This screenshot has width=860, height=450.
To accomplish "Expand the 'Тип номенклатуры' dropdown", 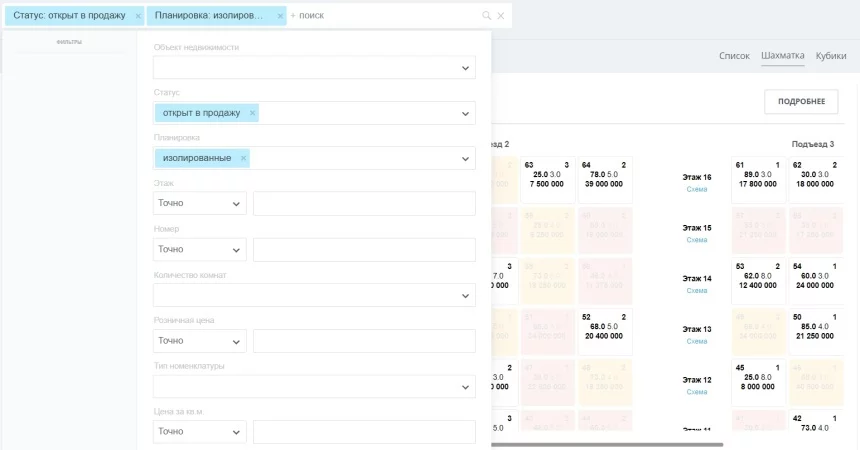I will click(x=314, y=386).
